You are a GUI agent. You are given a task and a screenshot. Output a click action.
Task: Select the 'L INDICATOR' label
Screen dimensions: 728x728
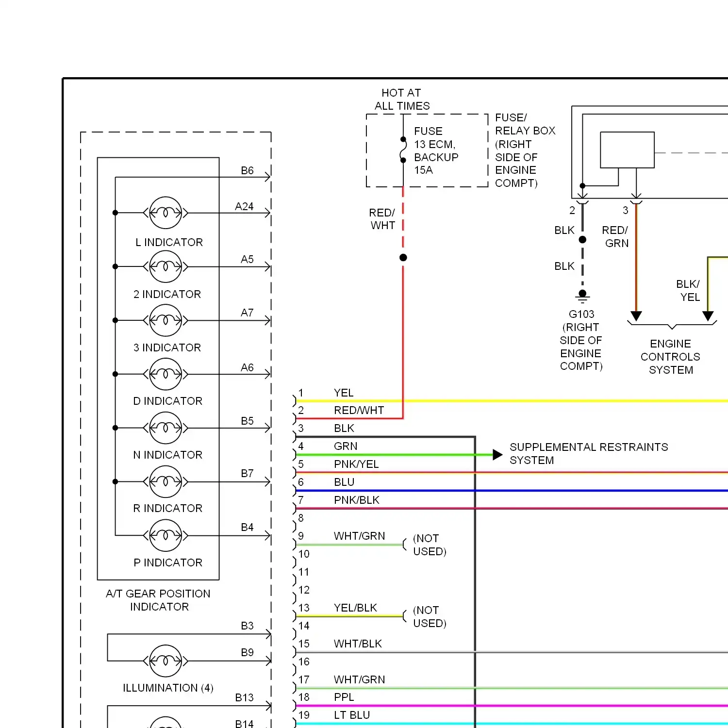[169, 242]
